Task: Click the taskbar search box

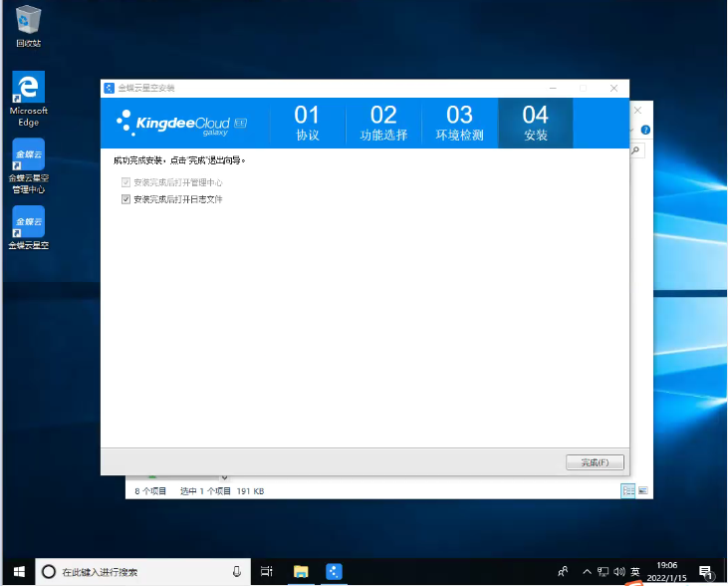Action: (x=143, y=572)
